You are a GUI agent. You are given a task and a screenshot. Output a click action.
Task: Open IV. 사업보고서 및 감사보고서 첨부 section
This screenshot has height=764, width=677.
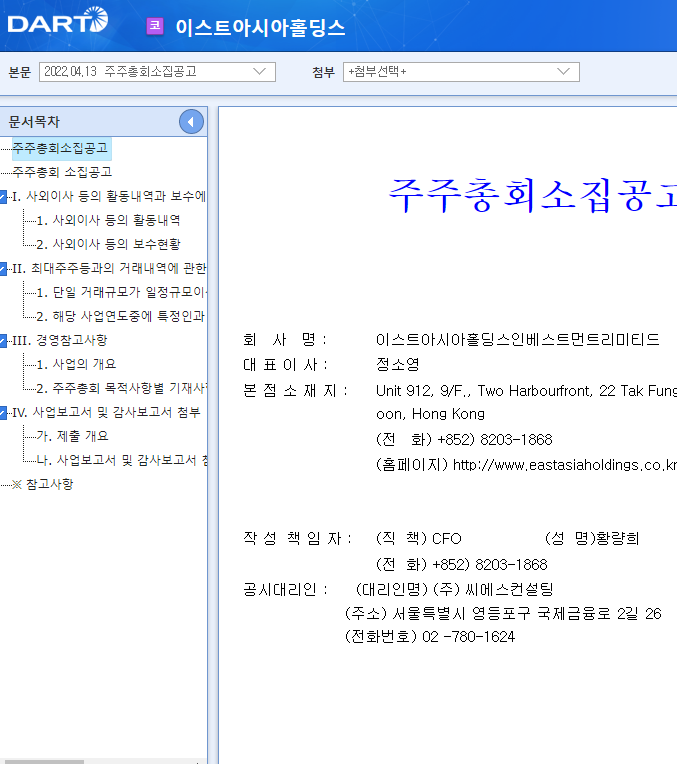[x=106, y=412]
